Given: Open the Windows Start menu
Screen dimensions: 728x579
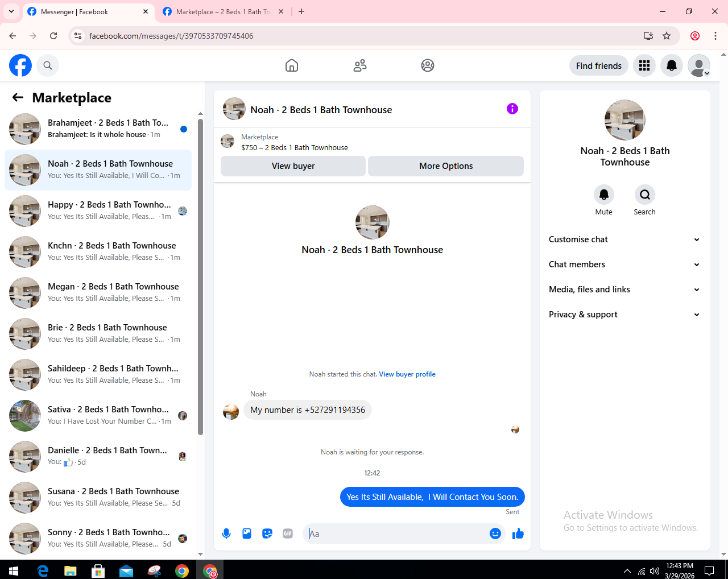Looking at the screenshot, I should pos(14,570).
